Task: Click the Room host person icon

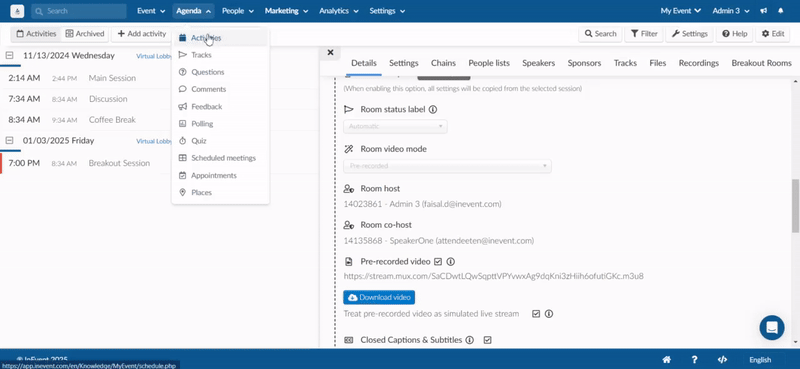Action: pyautogui.click(x=349, y=189)
